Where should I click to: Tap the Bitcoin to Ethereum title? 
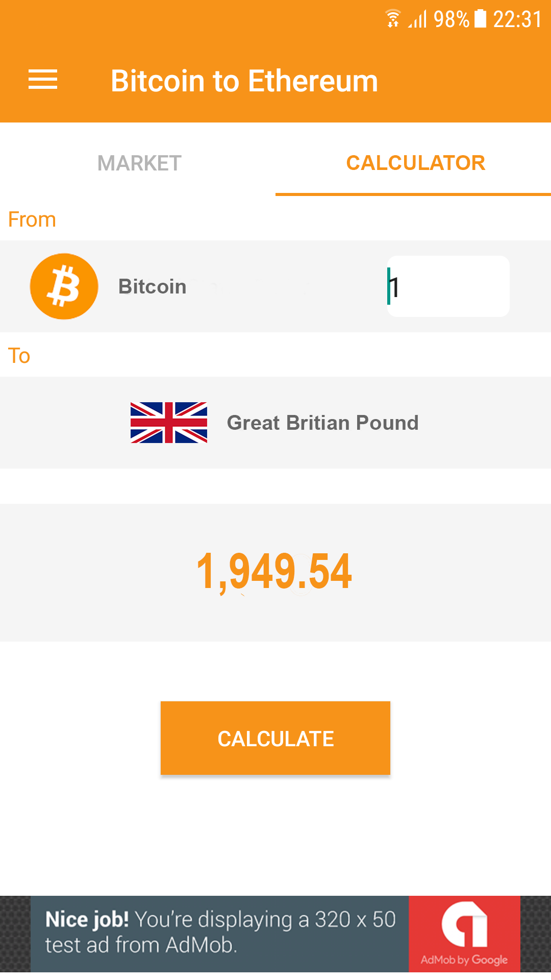pos(244,81)
